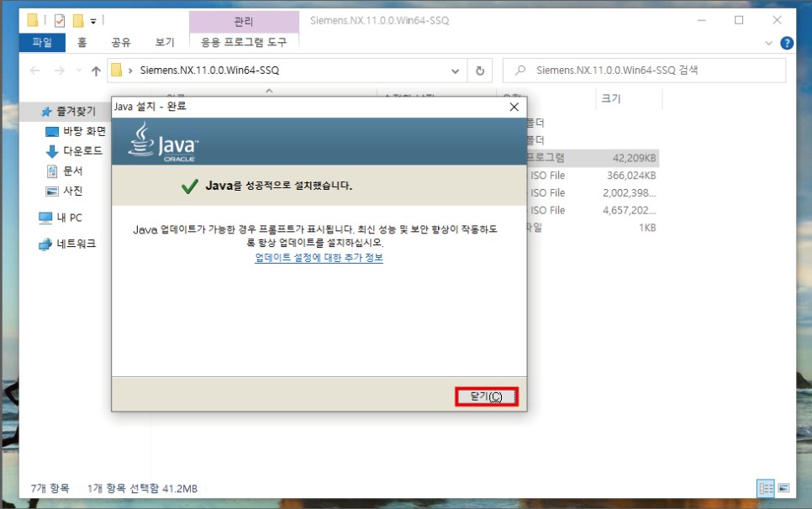Click the 네트워크 network icon
812x509 pixels.
pos(45,244)
